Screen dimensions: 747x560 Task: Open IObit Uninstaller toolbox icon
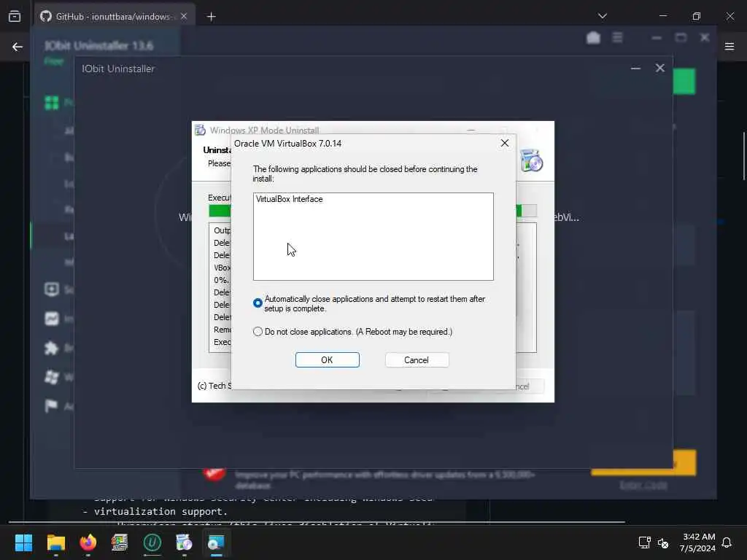coord(593,38)
